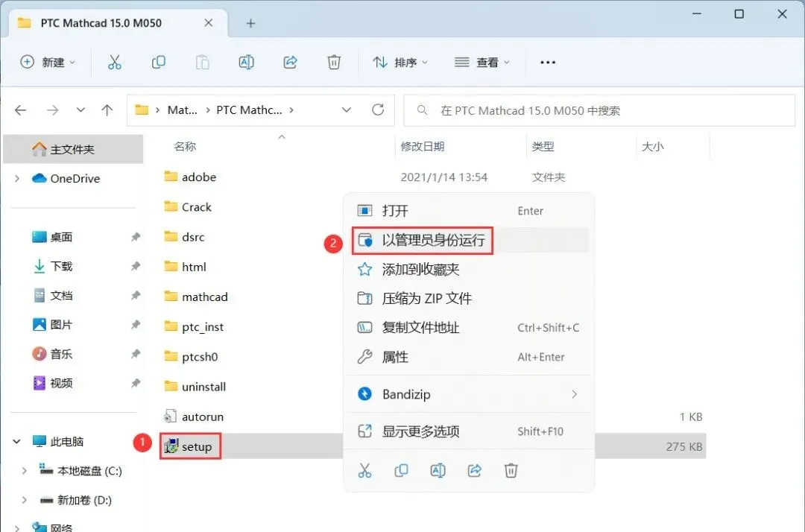Viewport: 805px width, 532px height.
Task: Open the toolbar three-dot more options
Action: [548, 62]
